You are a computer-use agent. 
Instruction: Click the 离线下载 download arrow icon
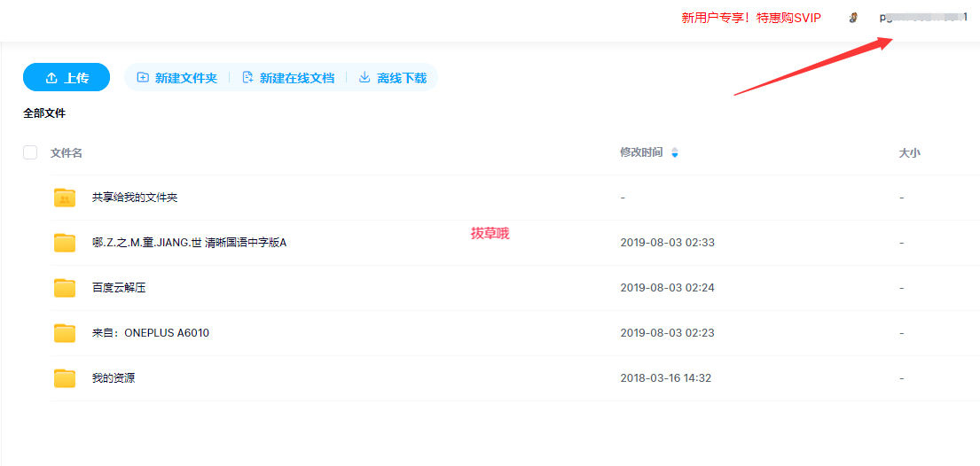coord(365,78)
